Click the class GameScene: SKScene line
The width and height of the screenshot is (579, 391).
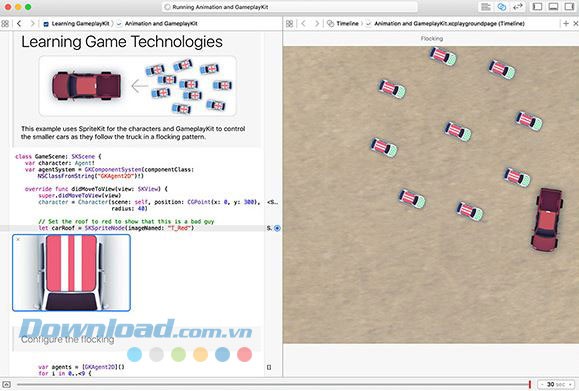pyautogui.click(x=58, y=157)
